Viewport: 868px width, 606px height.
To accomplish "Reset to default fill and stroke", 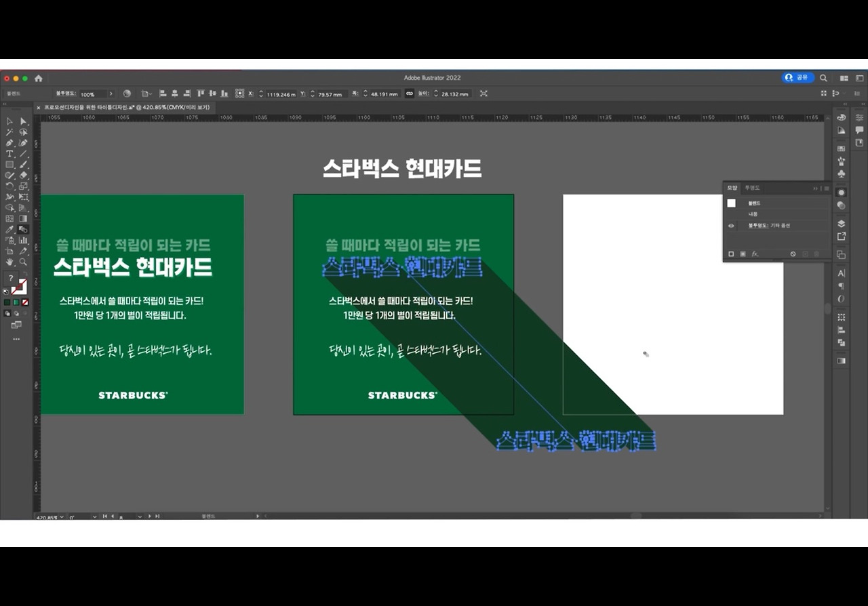I will pyautogui.click(x=7, y=291).
